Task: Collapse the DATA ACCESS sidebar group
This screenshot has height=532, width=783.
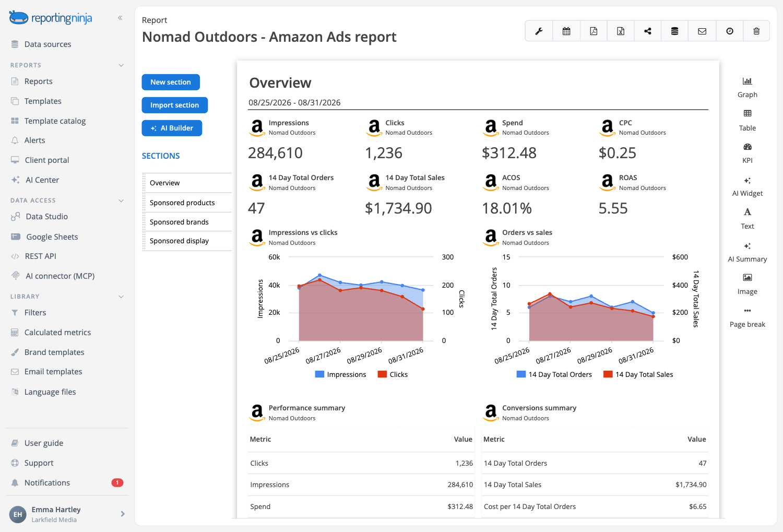Action: click(121, 200)
